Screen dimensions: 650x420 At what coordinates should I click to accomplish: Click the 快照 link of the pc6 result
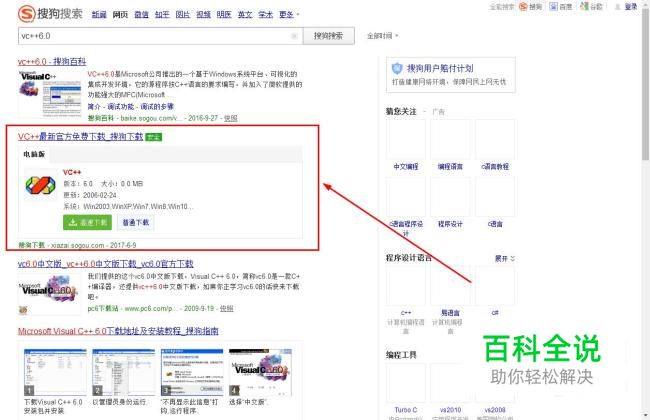click(x=226, y=308)
